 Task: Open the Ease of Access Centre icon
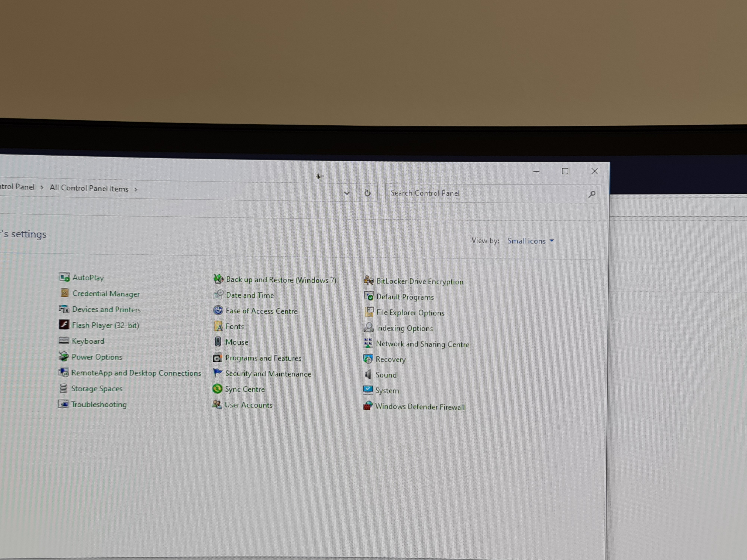point(218,310)
